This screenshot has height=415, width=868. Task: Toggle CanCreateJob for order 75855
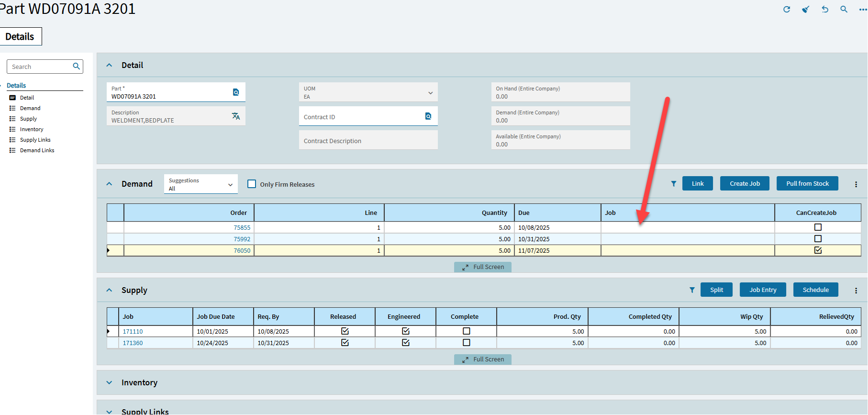[818, 227]
